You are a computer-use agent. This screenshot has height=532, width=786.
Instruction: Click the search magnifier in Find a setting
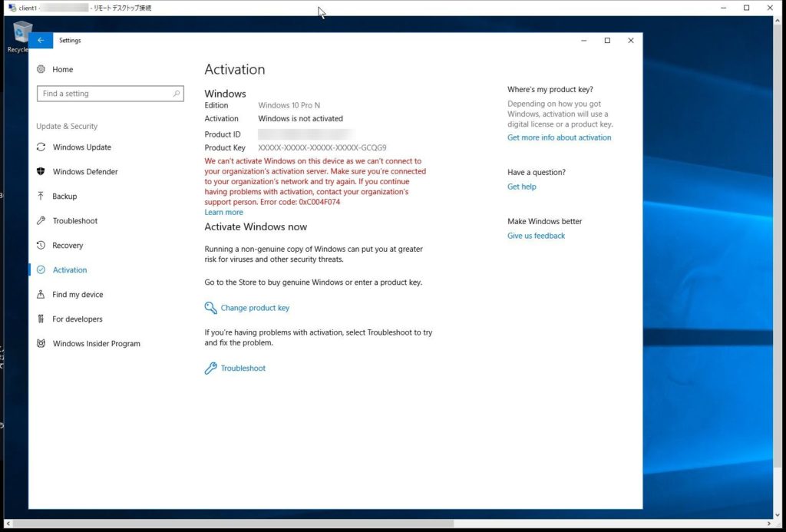pos(177,93)
